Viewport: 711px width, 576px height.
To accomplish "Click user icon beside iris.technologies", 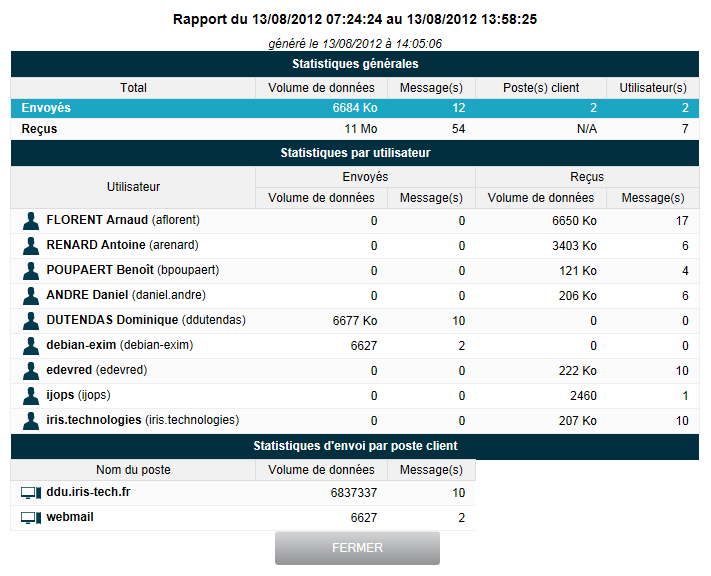I will click(x=31, y=420).
